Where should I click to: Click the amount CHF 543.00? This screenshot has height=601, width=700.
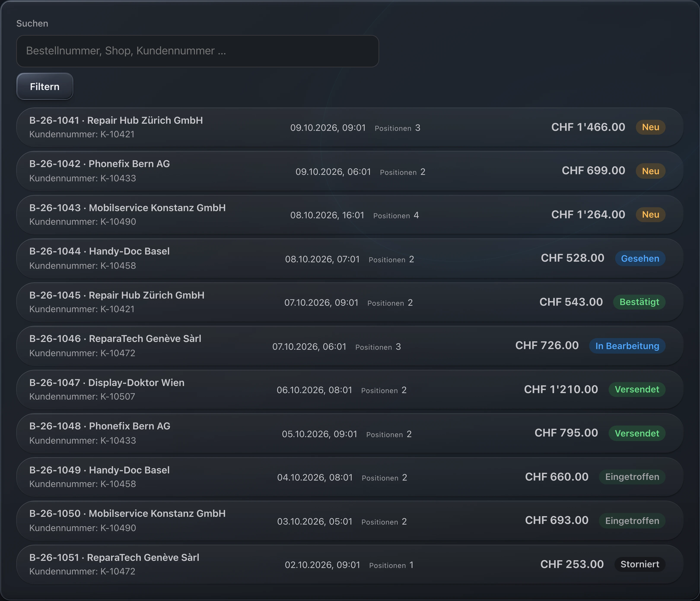point(571,302)
